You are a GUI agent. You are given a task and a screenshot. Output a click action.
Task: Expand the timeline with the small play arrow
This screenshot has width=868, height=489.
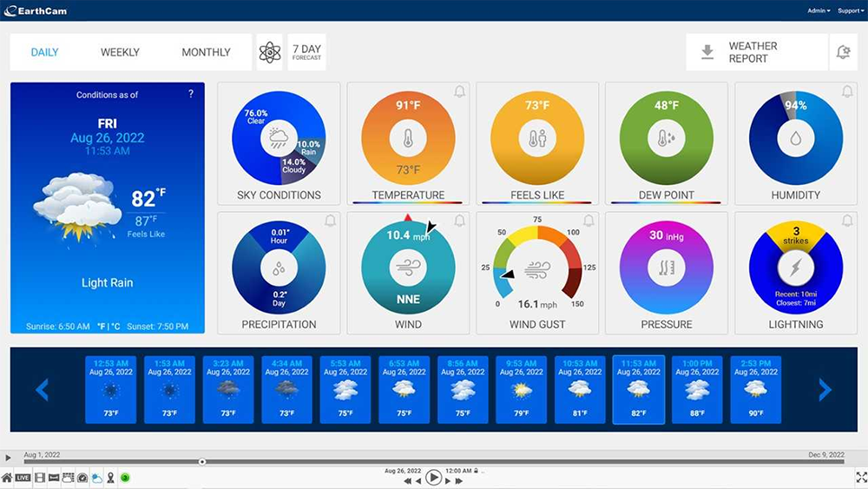tap(8, 458)
